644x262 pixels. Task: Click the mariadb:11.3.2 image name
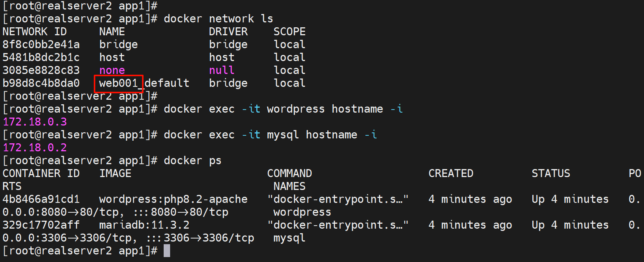[x=144, y=225]
